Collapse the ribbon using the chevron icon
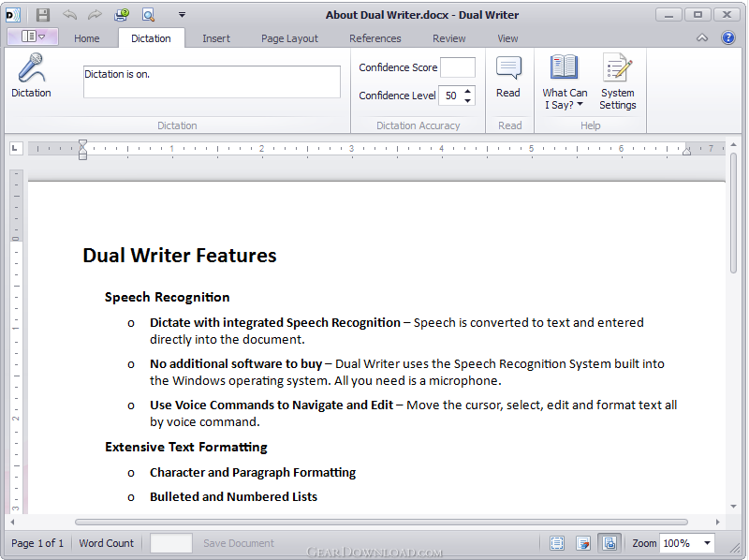Image resolution: width=749 pixels, height=560 pixels. (702, 37)
